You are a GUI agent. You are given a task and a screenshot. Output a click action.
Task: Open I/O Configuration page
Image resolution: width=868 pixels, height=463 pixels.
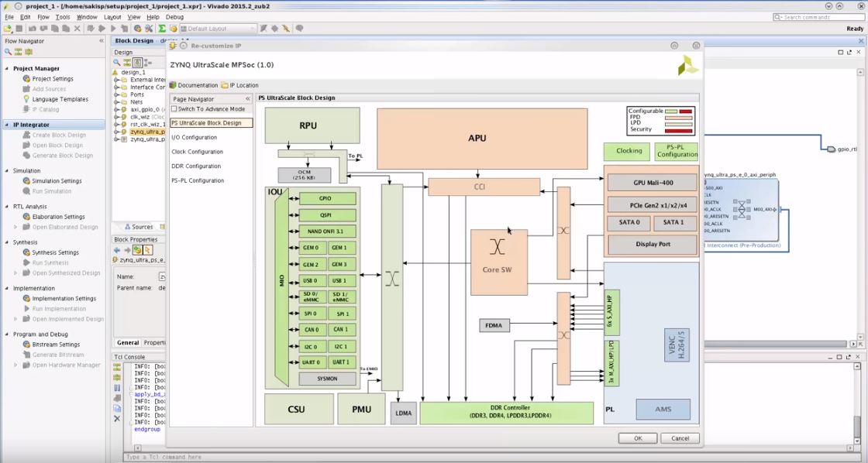tap(195, 137)
